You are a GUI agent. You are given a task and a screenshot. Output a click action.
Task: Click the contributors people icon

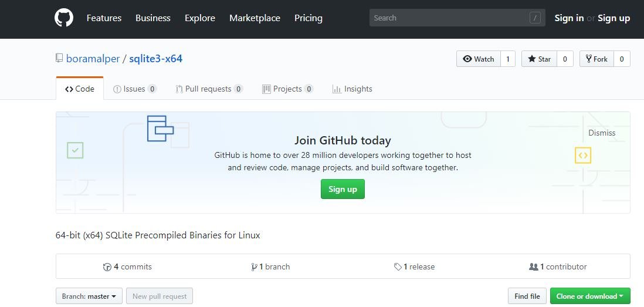534,267
